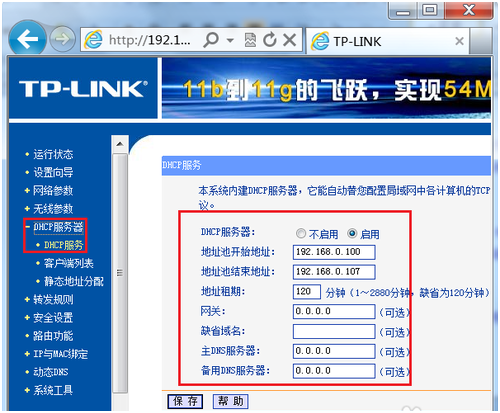Open the address bar dropdown arrow
The height and width of the screenshot is (413, 500).
pyautogui.click(x=230, y=40)
